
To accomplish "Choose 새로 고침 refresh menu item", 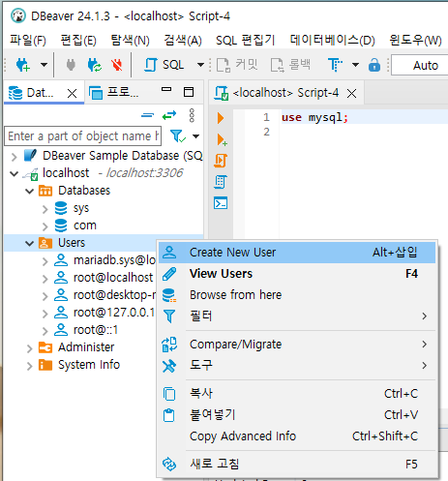I will click(x=297, y=465).
